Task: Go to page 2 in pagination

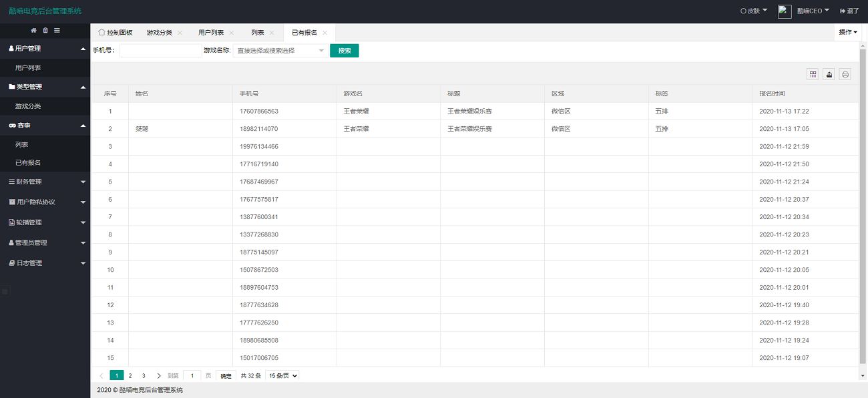Action: click(130, 376)
